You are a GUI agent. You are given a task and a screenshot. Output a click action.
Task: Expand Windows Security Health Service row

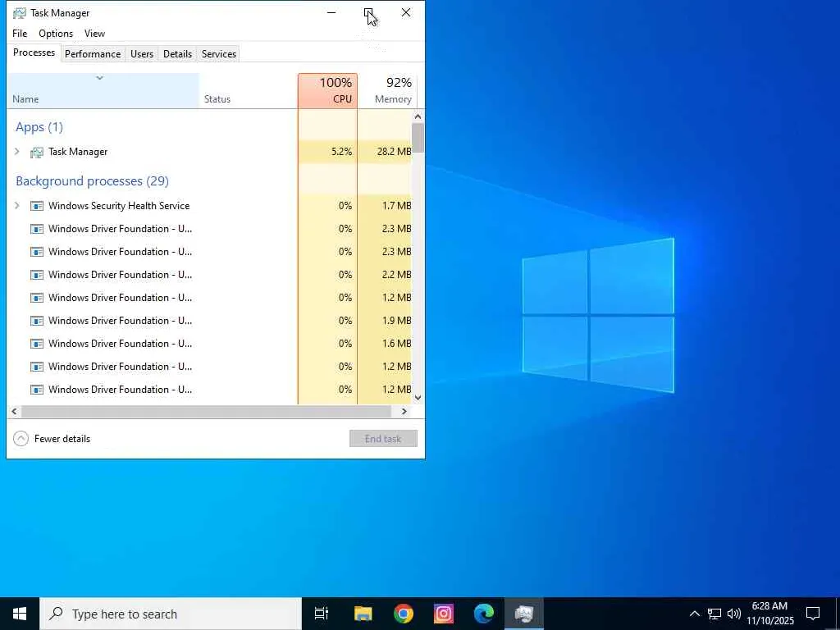(17, 206)
